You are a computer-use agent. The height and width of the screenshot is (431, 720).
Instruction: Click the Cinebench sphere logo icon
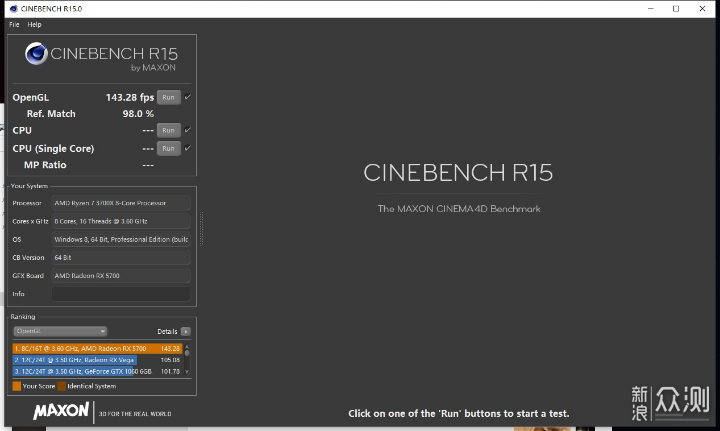pos(37,54)
